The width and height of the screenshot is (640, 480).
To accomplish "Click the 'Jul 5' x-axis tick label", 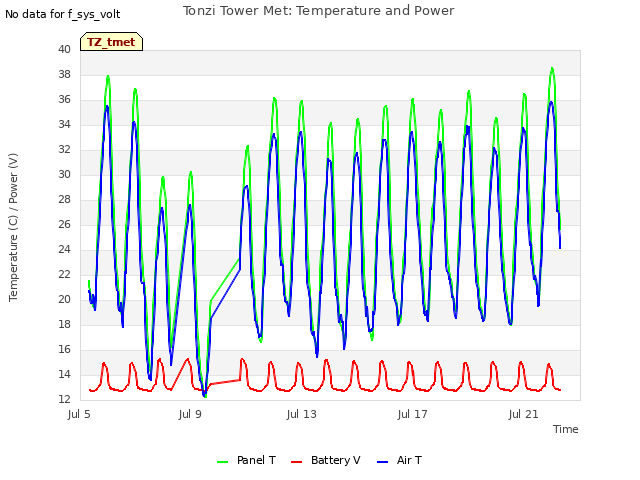I will (x=79, y=414).
